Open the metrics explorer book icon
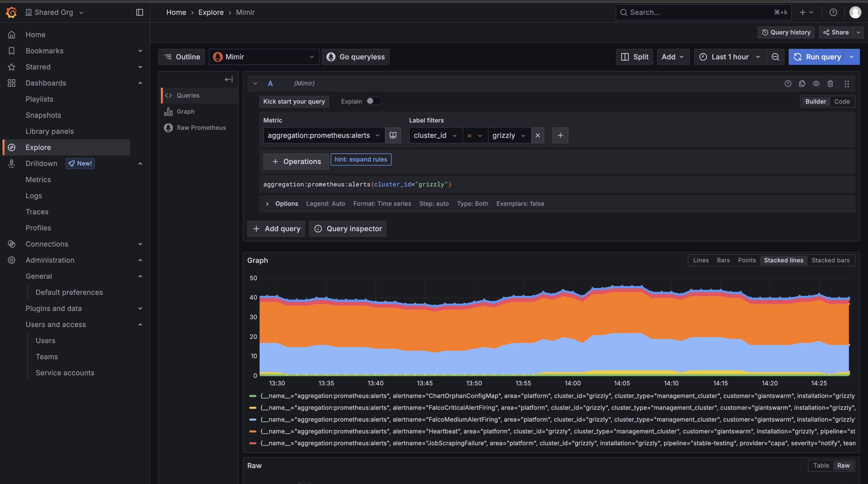 (x=393, y=135)
